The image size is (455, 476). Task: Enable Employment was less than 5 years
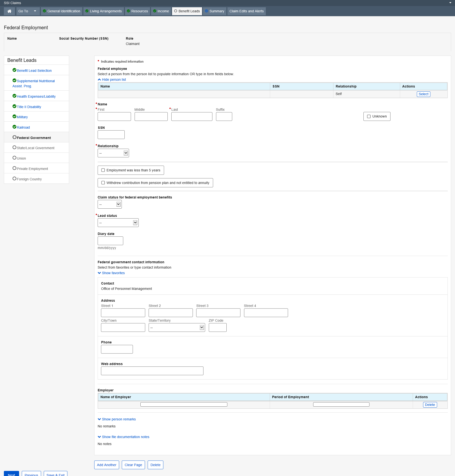103,170
